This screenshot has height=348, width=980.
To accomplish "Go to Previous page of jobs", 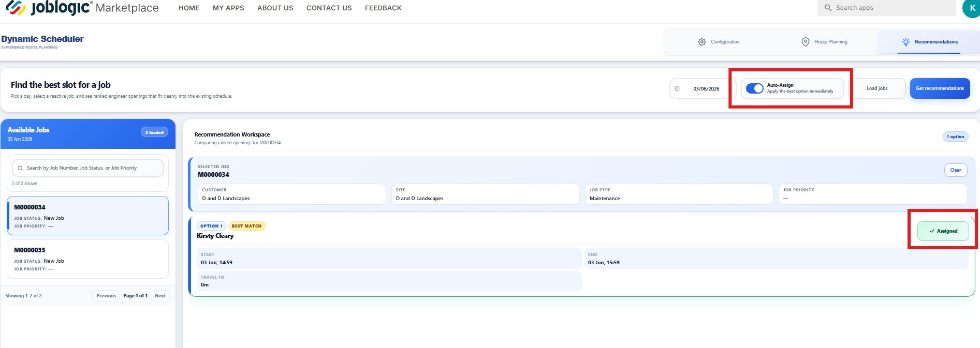I will click(x=106, y=296).
